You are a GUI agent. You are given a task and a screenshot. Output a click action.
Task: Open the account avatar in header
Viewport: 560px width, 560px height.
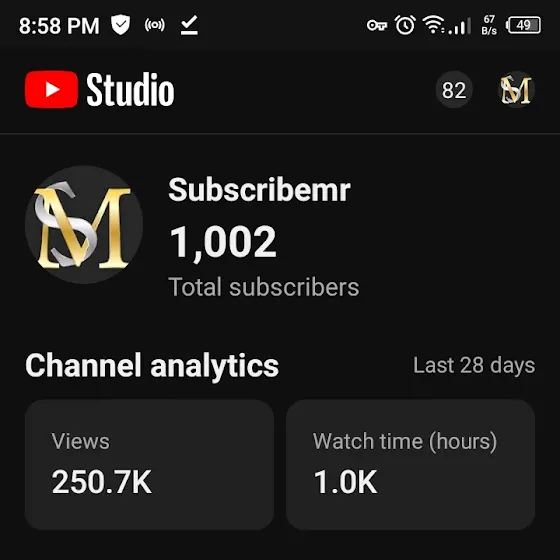[516, 90]
